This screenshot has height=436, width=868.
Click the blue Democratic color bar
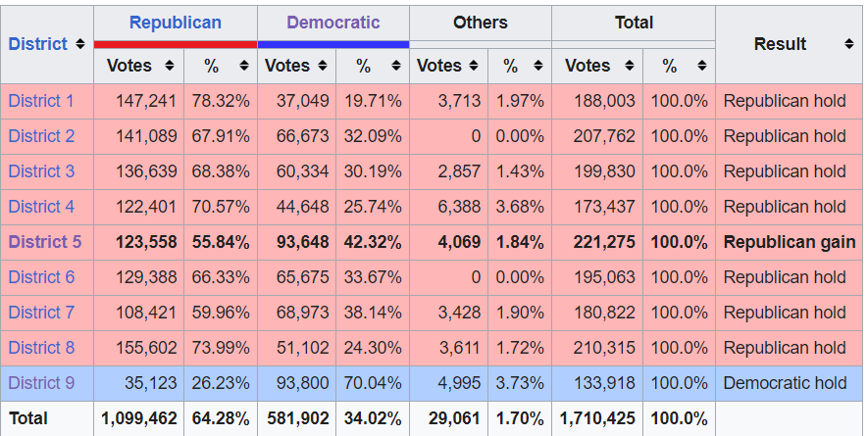pos(332,44)
